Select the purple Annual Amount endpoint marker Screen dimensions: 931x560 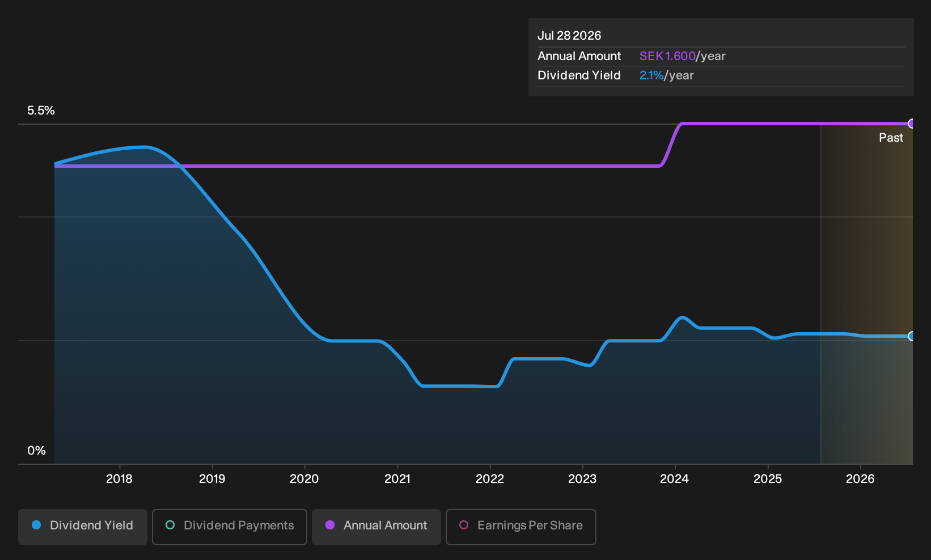(x=912, y=124)
